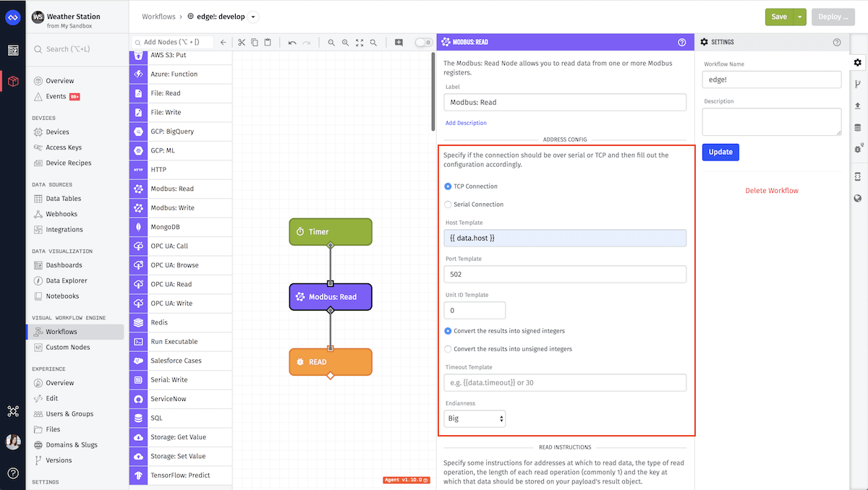Open the deploy upload tab in the right sidebar
Image resolution: width=868 pixels, height=490 pixels.
point(858,106)
